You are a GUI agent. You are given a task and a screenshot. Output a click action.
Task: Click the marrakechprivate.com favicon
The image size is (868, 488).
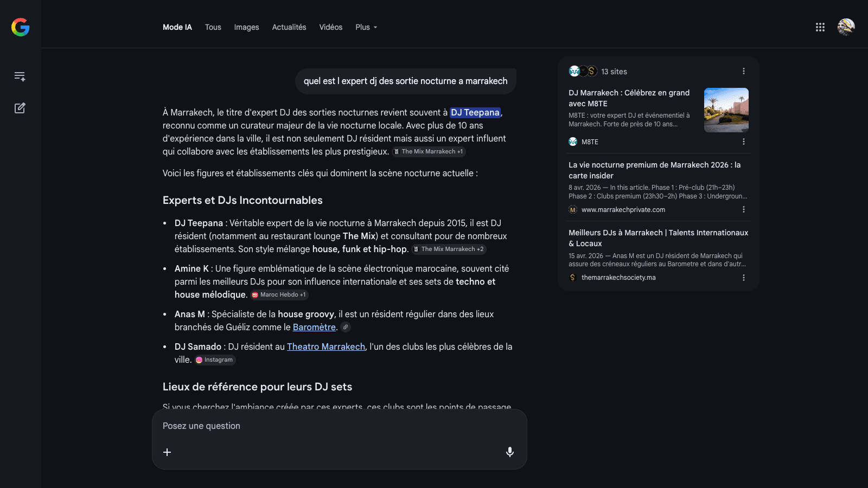click(x=573, y=210)
